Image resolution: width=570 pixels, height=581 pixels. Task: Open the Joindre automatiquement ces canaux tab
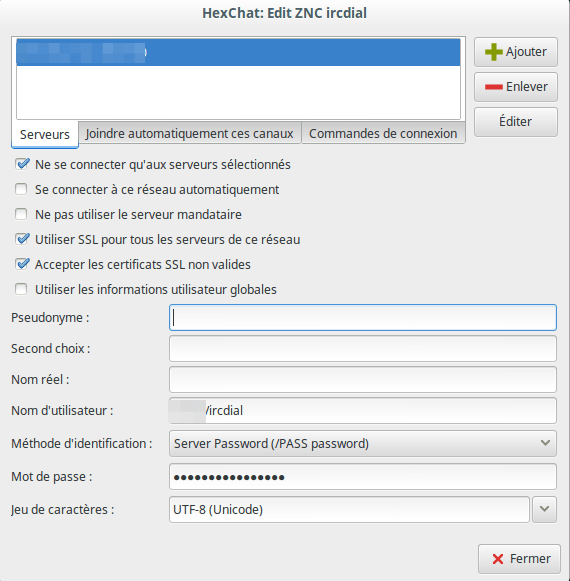pos(189,133)
